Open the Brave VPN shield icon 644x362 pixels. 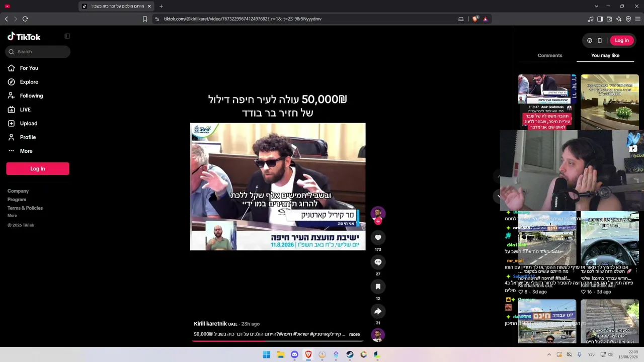(628, 19)
